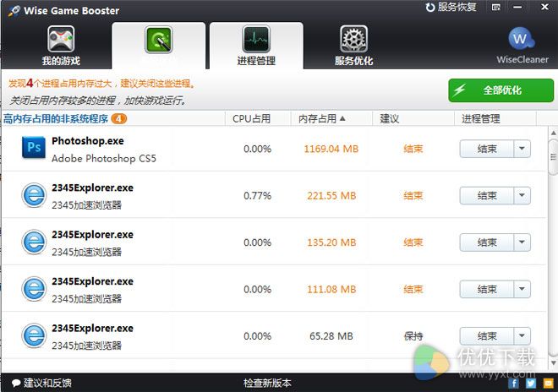The width and height of the screenshot is (558, 392).
Task: Open the title bar menu icon beside 服务恢复
Action: [x=495, y=7]
